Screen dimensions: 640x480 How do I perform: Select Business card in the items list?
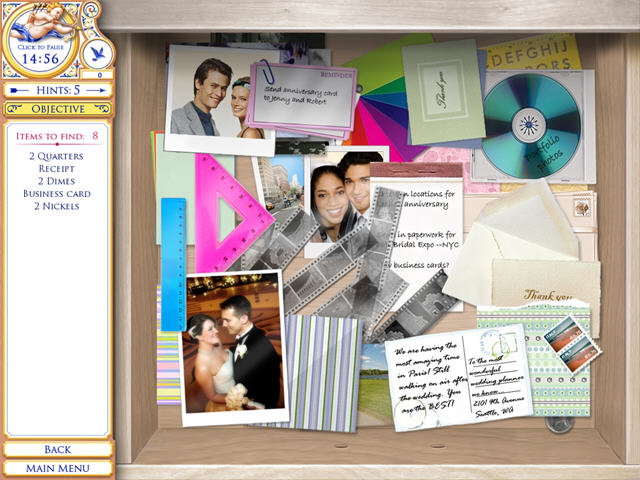57,193
